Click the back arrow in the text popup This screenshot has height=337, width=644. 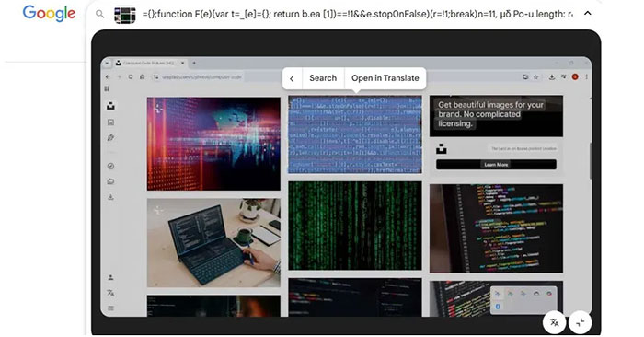[292, 78]
